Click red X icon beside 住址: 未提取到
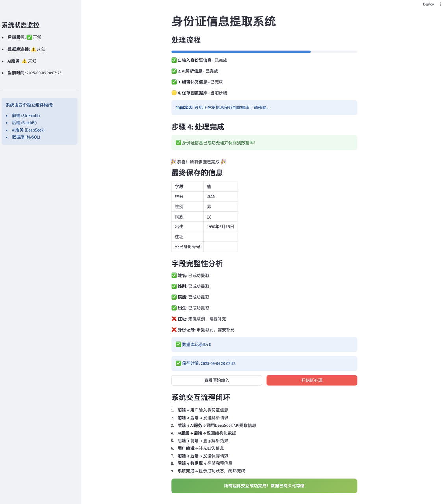The image size is (445, 504). [174, 319]
